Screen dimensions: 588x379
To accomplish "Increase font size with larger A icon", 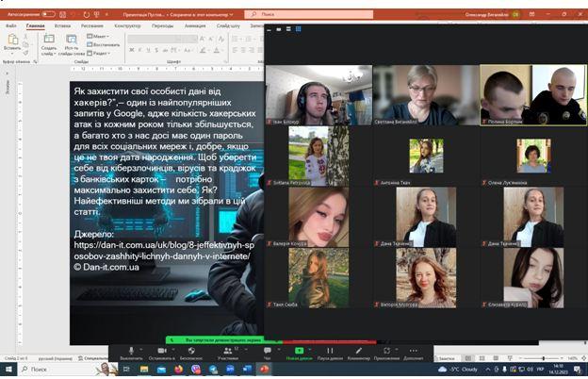I will click(203, 39).
